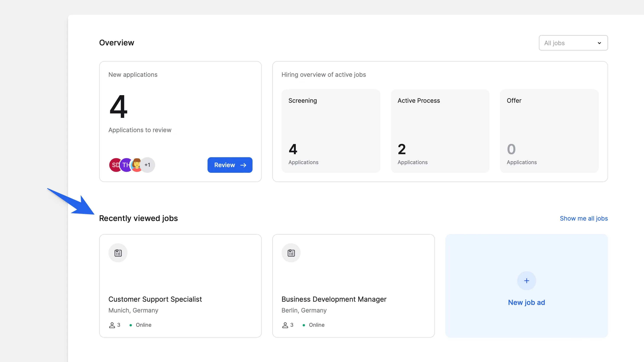Click the Business Development Manager job icon
Viewport: 644px width, 362px height.
click(x=291, y=253)
